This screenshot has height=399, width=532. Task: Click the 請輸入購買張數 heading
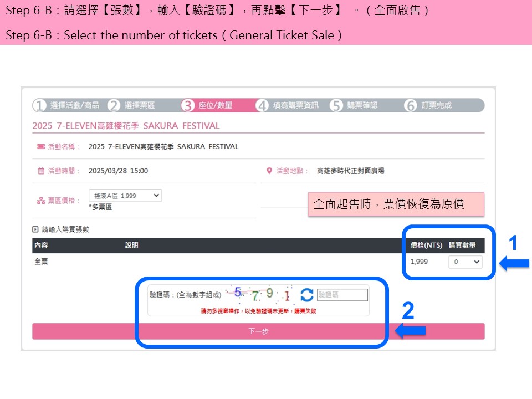click(65, 229)
